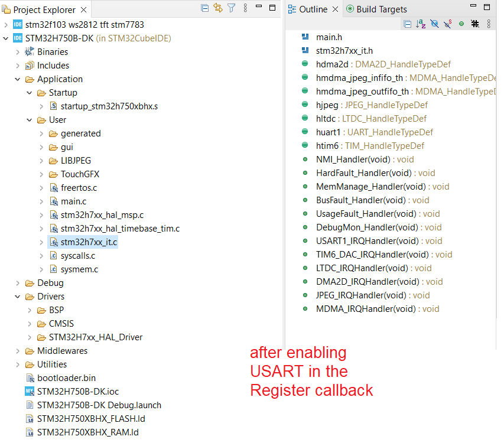
Task: Expand the generated folder
Action: coord(41,134)
